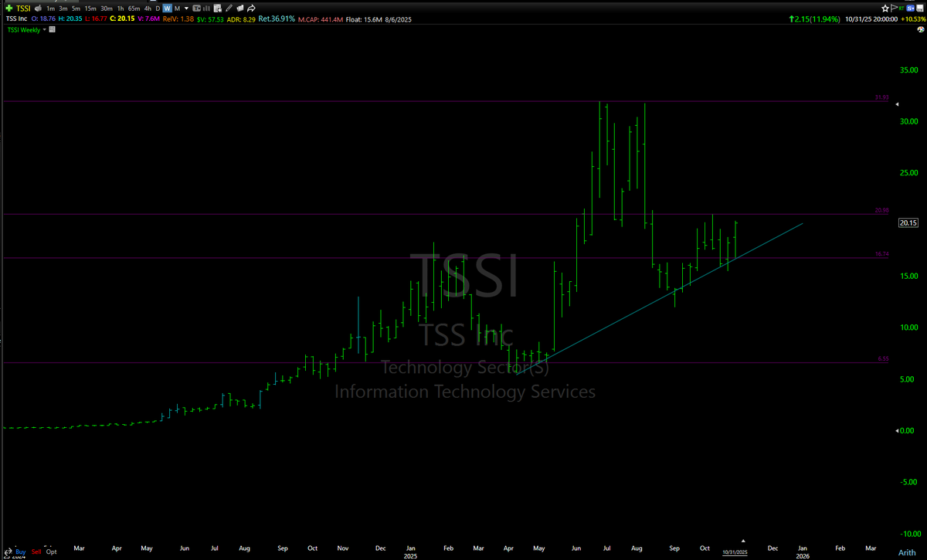Click the stacked pages layout icon
927x560 pixels.
(x=239, y=8)
